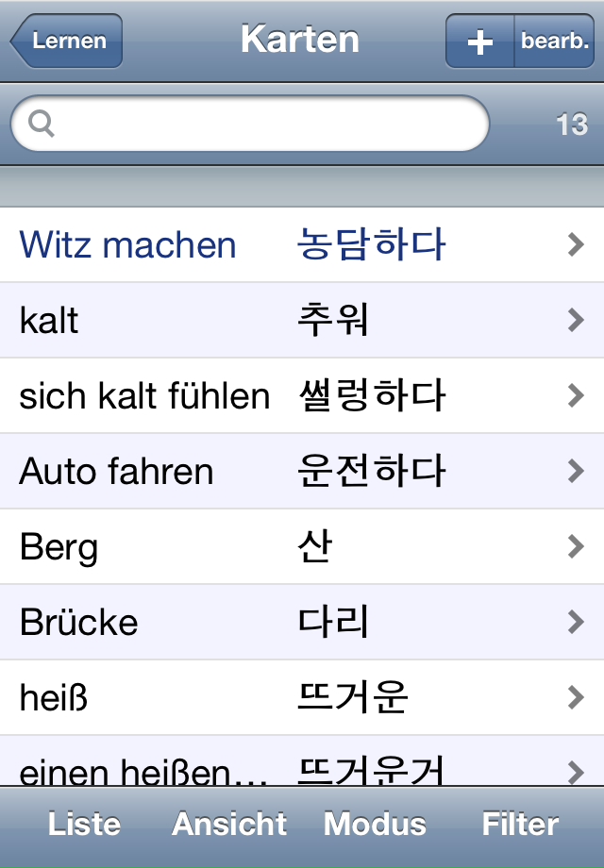Viewport: 604px width, 868px height.
Task: Open the Auto fahren card text
Action: (116, 472)
